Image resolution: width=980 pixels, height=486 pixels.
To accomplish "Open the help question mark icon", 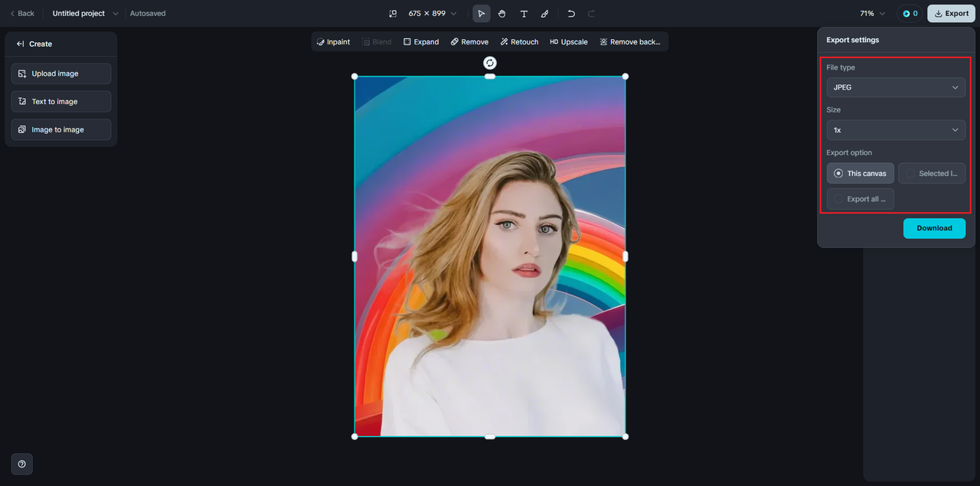I will [22, 464].
